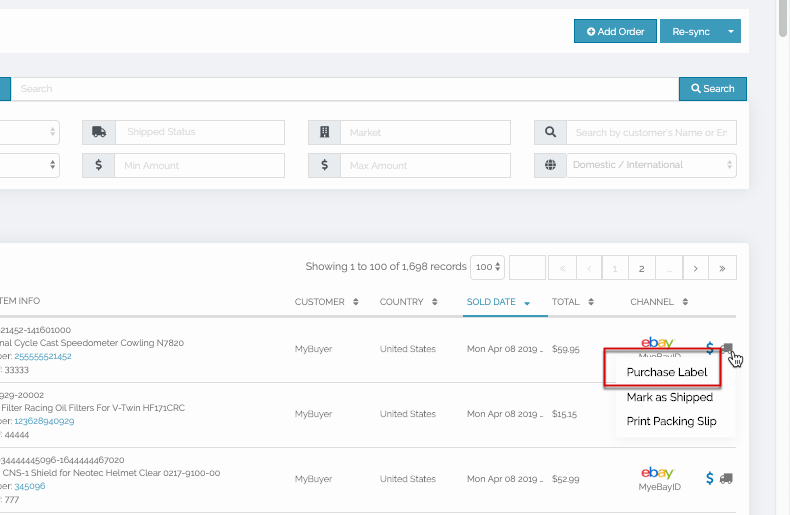The height and width of the screenshot is (515, 790).
Task: Click the eBay logo on $59.95 order
Action: 657,343
